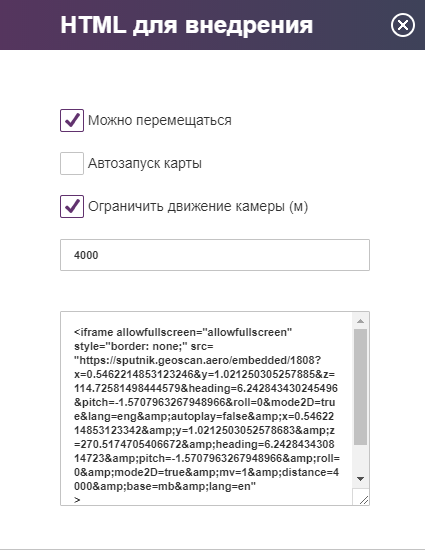This screenshot has height=550, width=425.
Task: Focus the camera distance field showing 4000
Action: [215, 255]
